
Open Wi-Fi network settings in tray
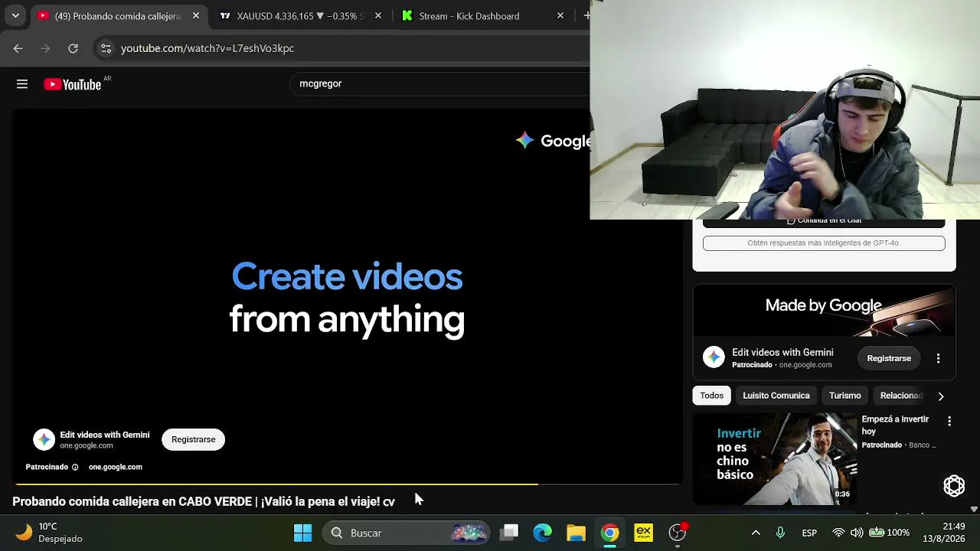[838, 533]
